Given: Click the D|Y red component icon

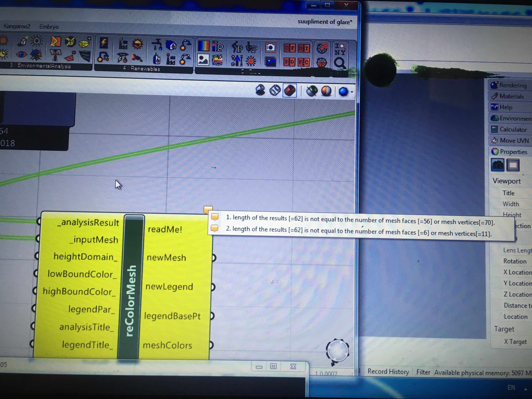Looking at the screenshot, I should (303, 49).
